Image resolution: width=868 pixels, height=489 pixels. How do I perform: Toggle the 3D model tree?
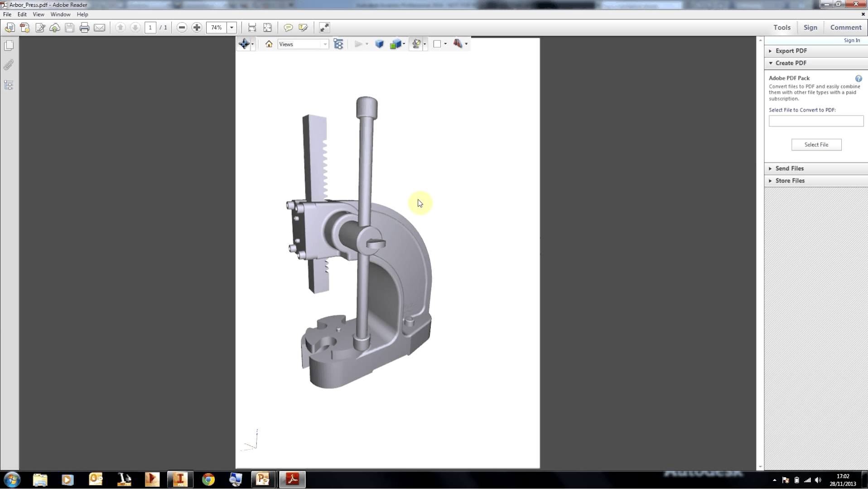click(338, 44)
